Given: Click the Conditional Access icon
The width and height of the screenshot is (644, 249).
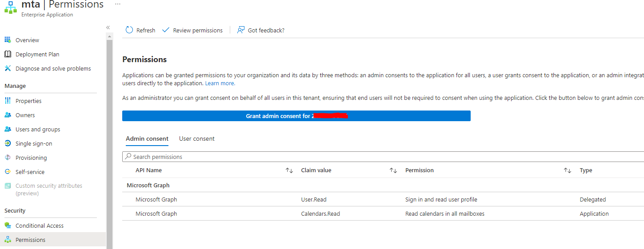Looking at the screenshot, I should (x=8, y=225).
